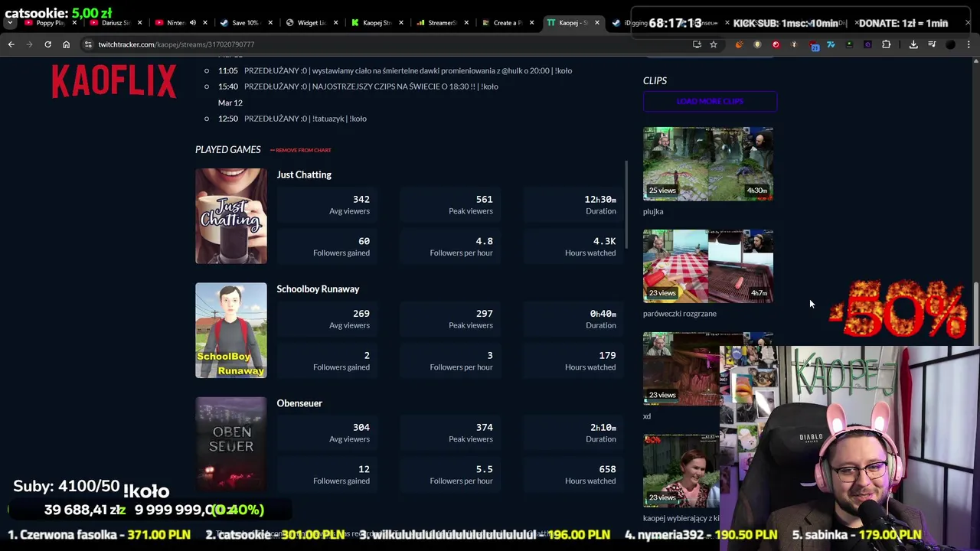Click the Just Chatting cover image
Viewport: 980px width, 551px height.
[x=231, y=216]
